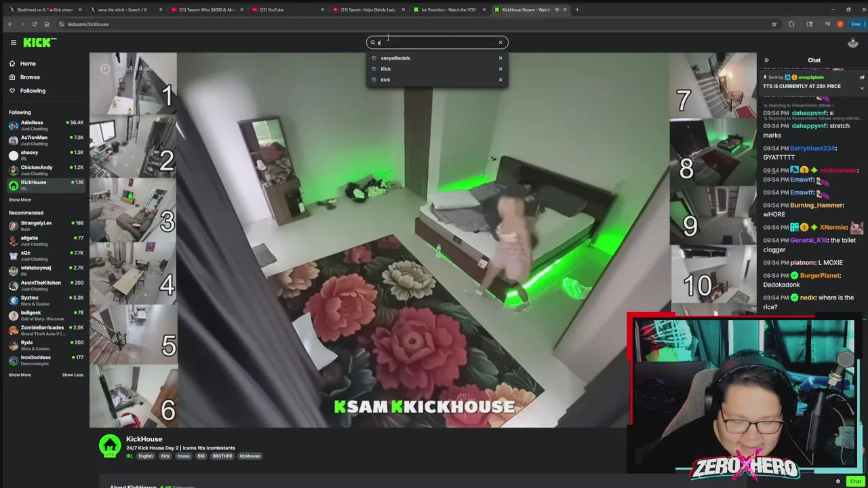Click the IRL category link
868x488 pixels.
coord(129,456)
